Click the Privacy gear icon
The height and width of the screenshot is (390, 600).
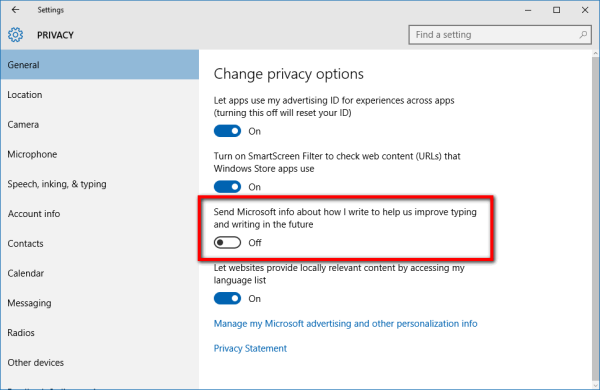pyautogui.click(x=15, y=35)
